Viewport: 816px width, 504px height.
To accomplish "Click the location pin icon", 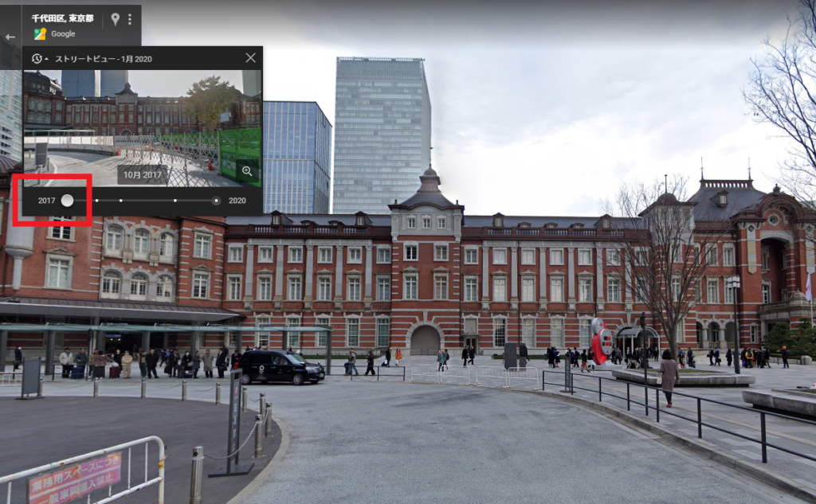I will point(115,18).
